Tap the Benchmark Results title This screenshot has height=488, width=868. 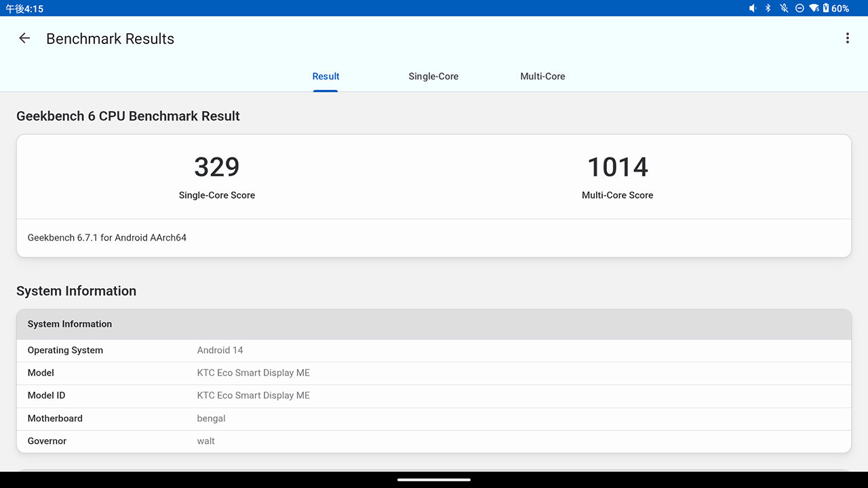pos(110,39)
